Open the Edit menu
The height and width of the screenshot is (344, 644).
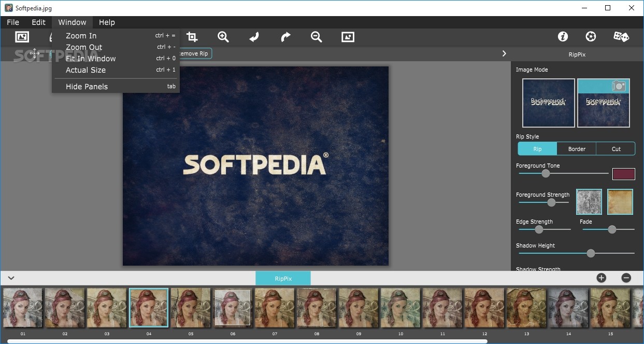click(39, 22)
